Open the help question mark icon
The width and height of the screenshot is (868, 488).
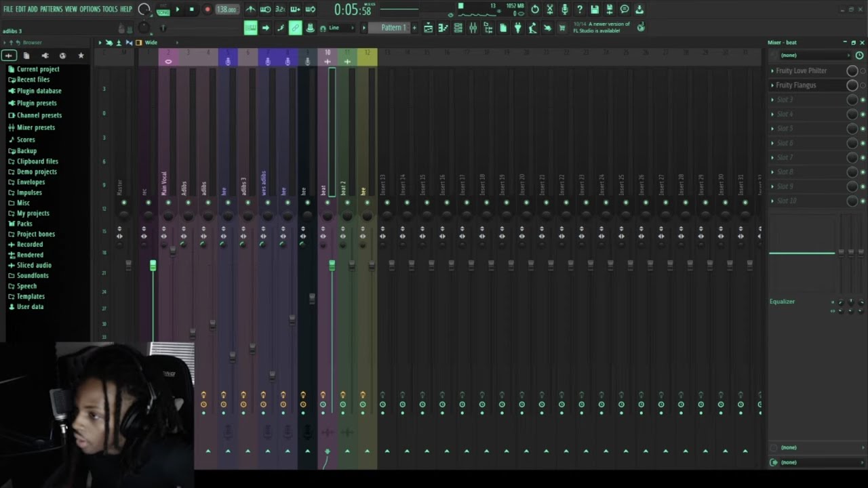pos(580,9)
